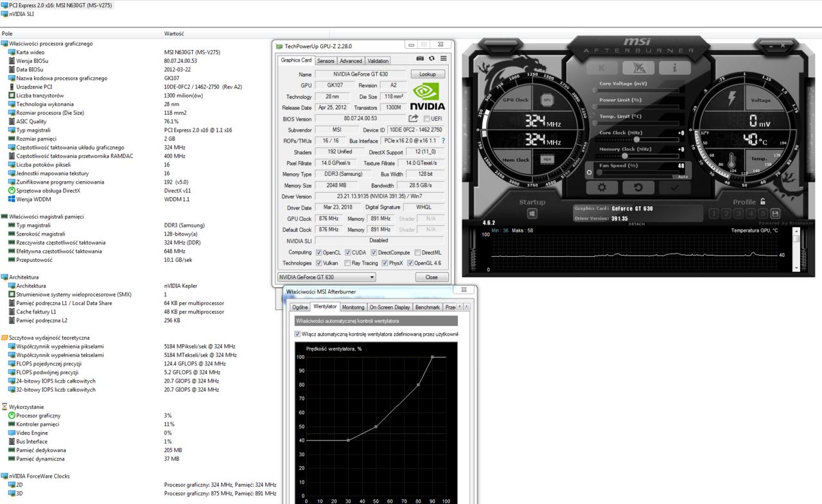The width and height of the screenshot is (822, 504).
Task: Switch to the Validation tab in GPU-Z
Action: coord(378,61)
